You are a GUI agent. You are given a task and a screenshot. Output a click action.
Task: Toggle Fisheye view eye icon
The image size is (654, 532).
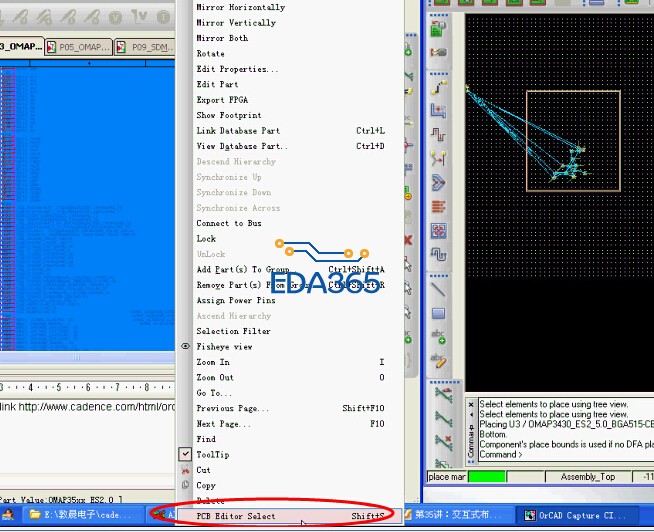186,346
